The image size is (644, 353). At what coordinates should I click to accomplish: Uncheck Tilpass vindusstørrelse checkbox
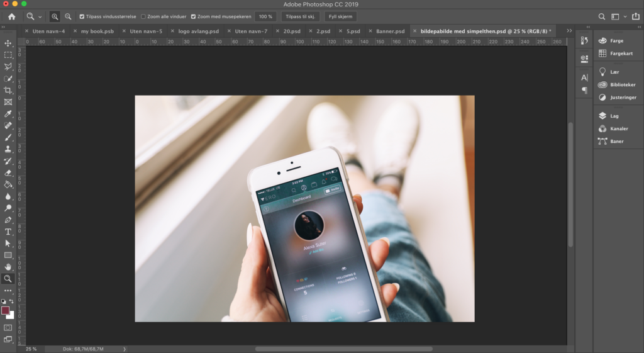coord(82,16)
